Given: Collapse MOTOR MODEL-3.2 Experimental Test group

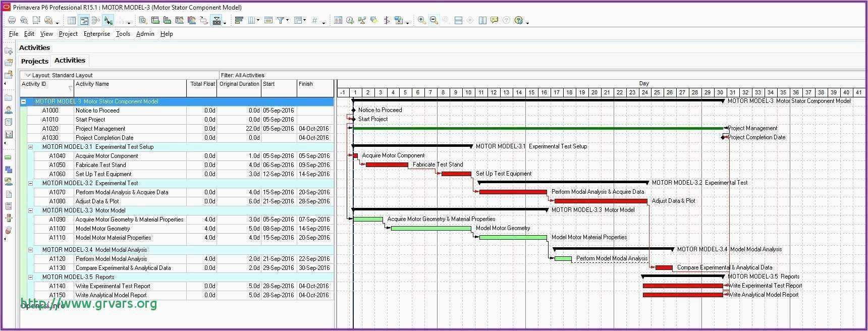Looking at the screenshot, I should [x=30, y=183].
